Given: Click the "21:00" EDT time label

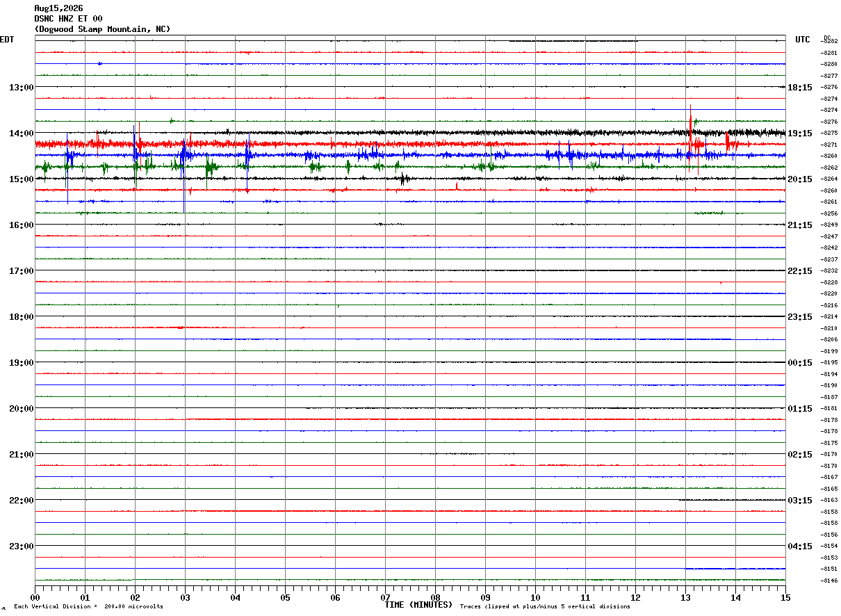Looking at the screenshot, I should (x=22, y=455).
